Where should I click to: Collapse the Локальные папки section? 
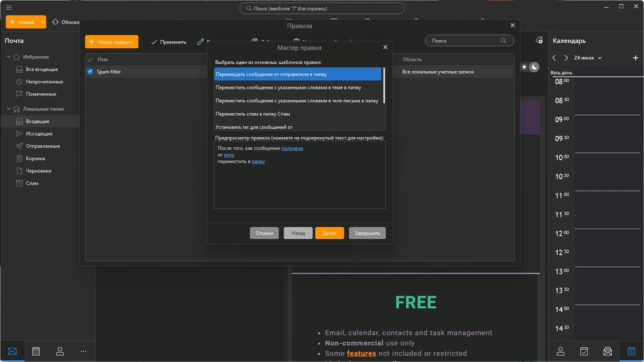pyautogui.click(x=9, y=109)
